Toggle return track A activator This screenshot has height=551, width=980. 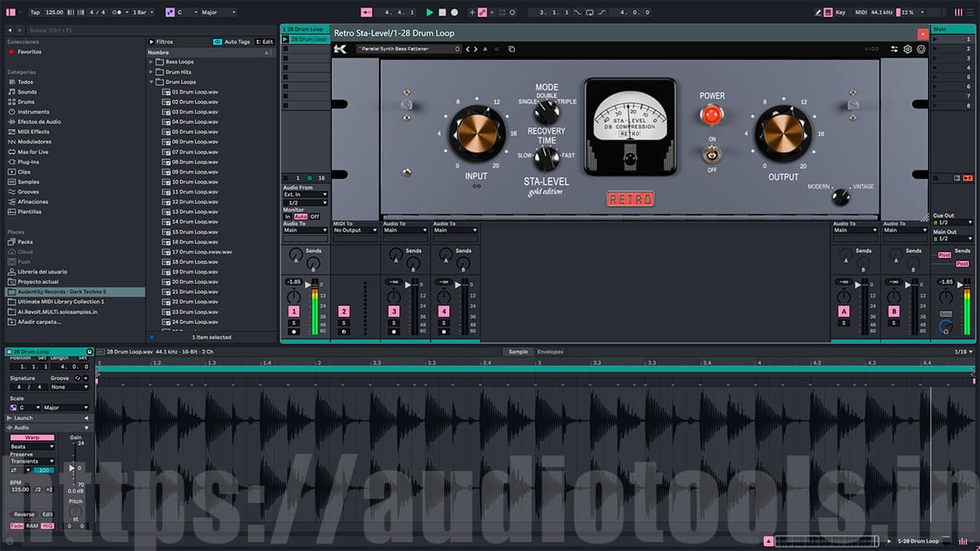(x=844, y=311)
